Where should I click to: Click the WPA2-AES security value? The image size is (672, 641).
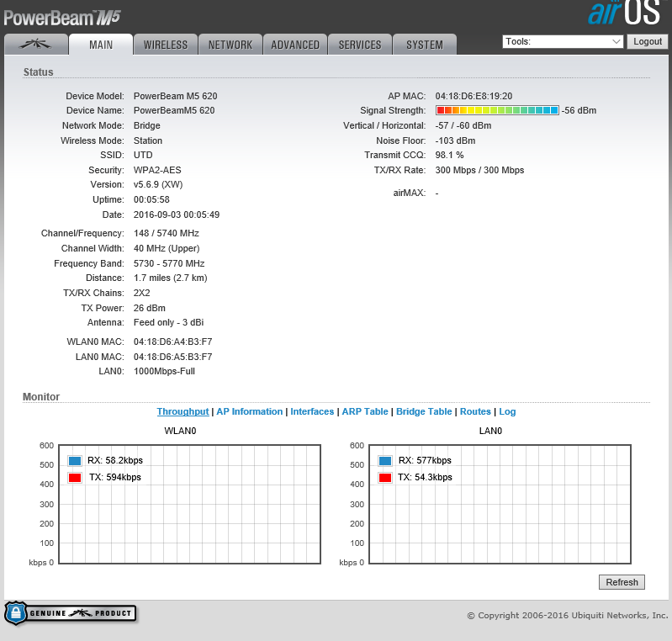tap(157, 170)
